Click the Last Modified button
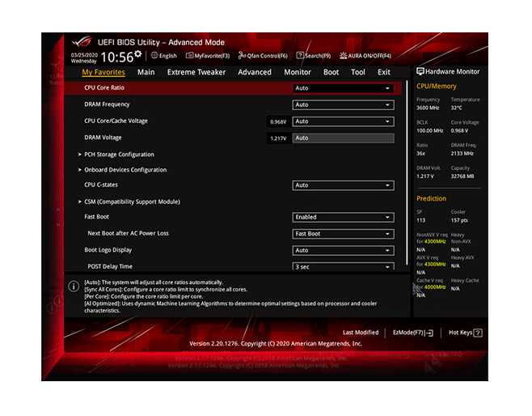532x416 pixels. tap(361, 333)
